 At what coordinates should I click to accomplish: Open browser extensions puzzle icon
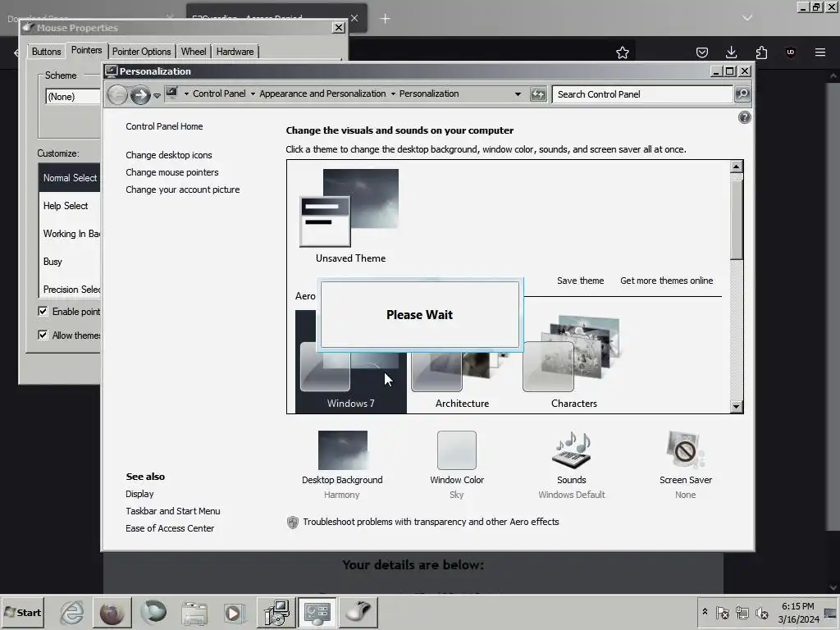point(761,52)
